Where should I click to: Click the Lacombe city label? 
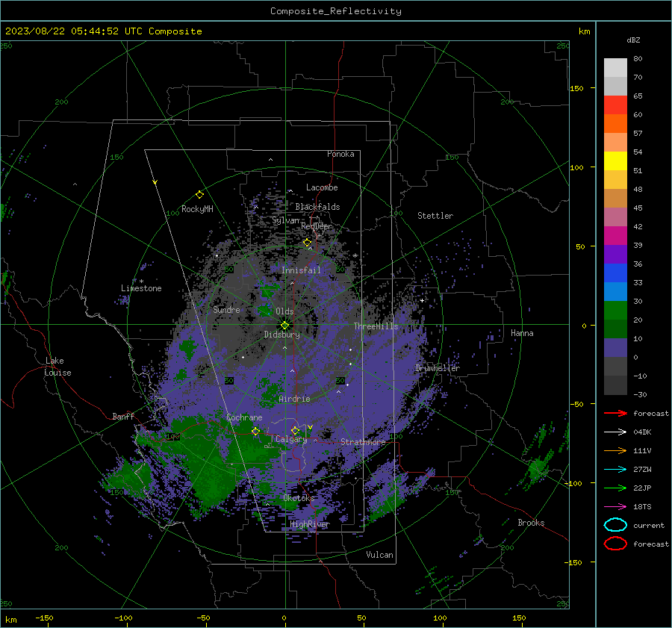[322, 187]
